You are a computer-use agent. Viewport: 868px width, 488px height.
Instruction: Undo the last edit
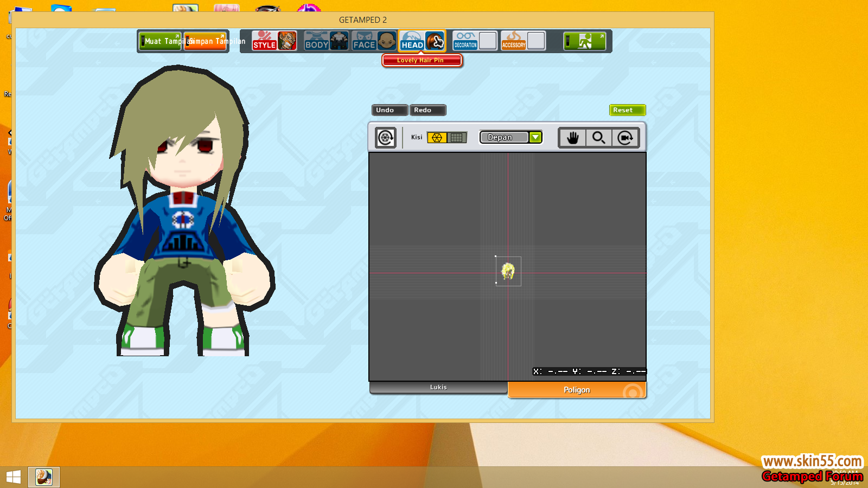tap(390, 110)
